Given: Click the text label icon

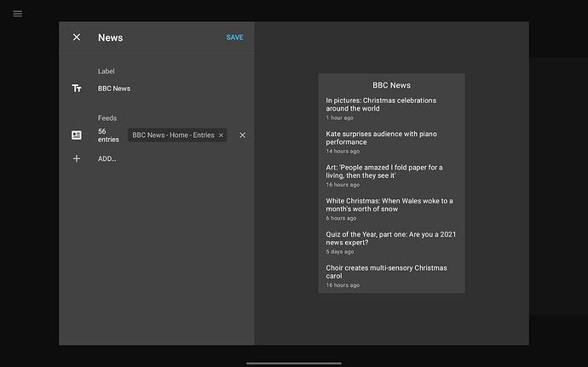Looking at the screenshot, I should pyautogui.click(x=77, y=88).
